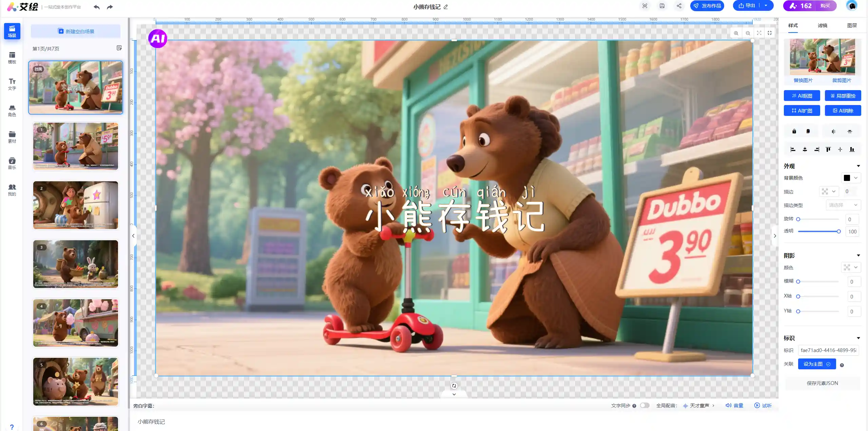This screenshot has height=431, width=868.
Task: Click the purple AI badge icon
Action: pos(158,38)
